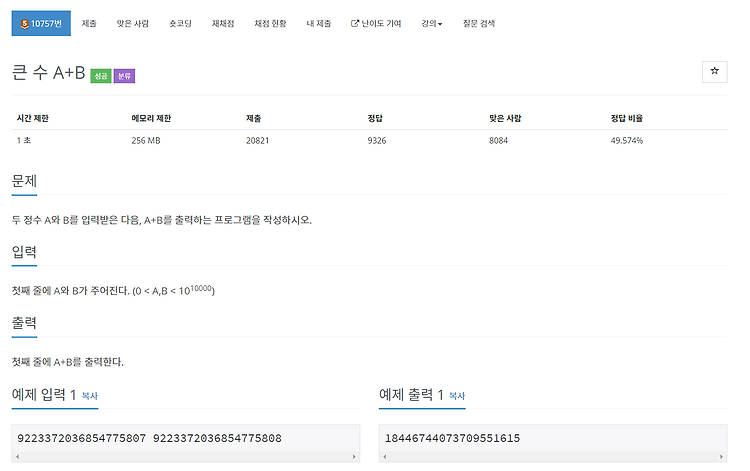Copy the 예제 입력 1 sample with 복사
Image resolution: width=750 pixels, height=471 pixels.
click(90, 396)
